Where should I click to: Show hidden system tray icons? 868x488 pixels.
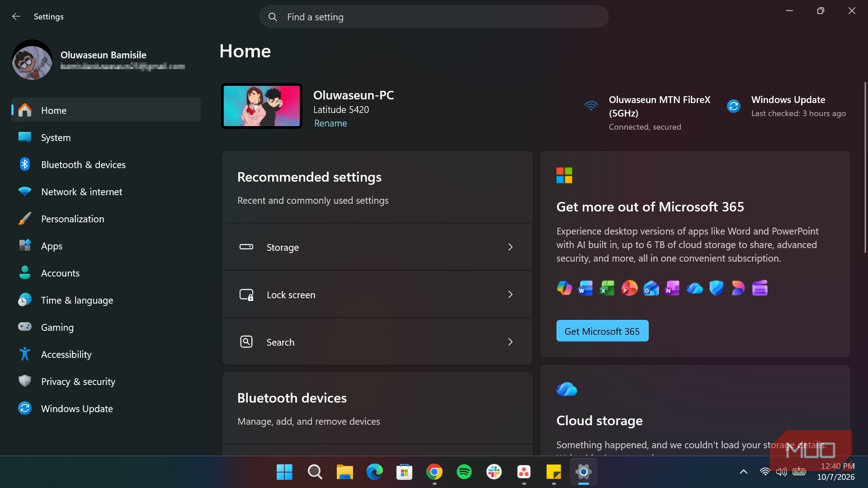(x=743, y=472)
